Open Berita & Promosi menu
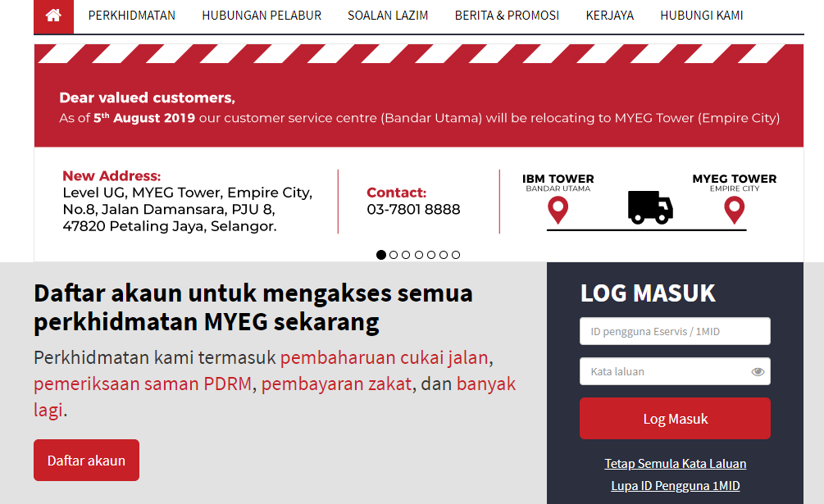Screen dimensions: 824x504 pyautogui.click(x=507, y=16)
